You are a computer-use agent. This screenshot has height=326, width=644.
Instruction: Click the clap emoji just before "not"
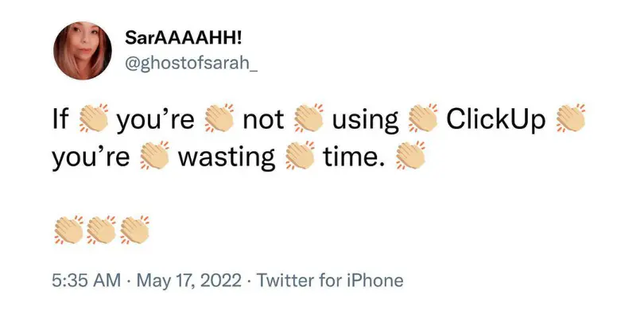point(219,120)
